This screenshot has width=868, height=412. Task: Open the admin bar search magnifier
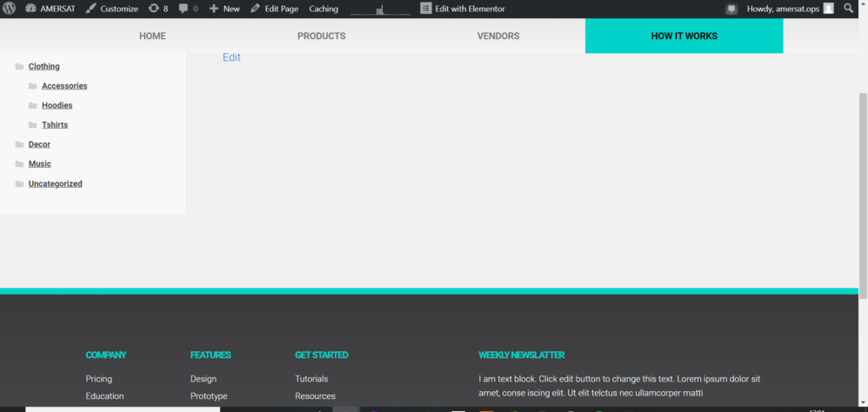pos(848,9)
